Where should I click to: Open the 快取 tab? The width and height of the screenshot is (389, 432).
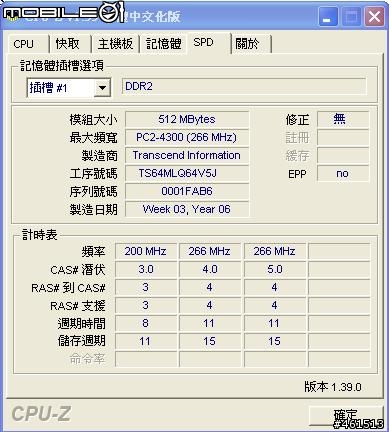[70, 44]
